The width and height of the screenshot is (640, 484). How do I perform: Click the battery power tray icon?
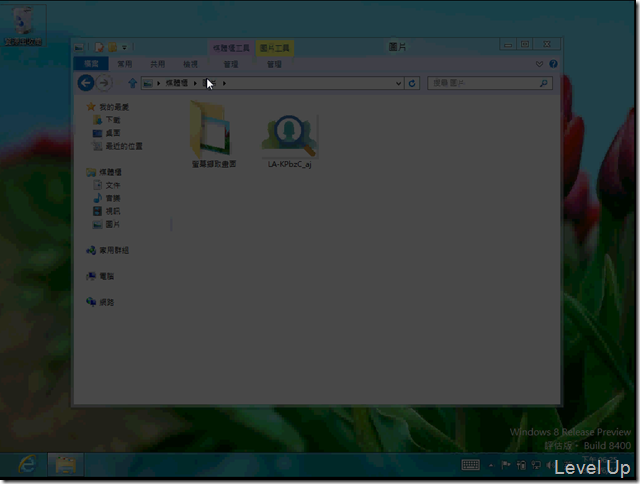tap(521, 464)
